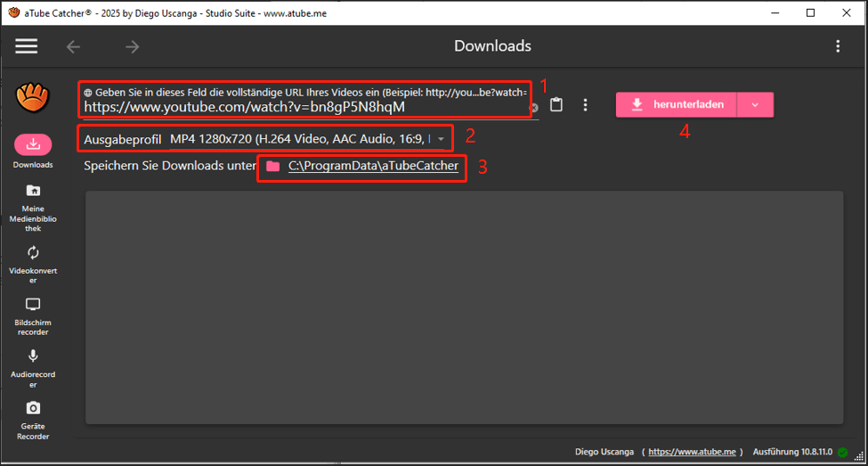Open Meine Medienbibliothek in the sidebar
The width and height of the screenshot is (868, 466).
click(x=33, y=208)
